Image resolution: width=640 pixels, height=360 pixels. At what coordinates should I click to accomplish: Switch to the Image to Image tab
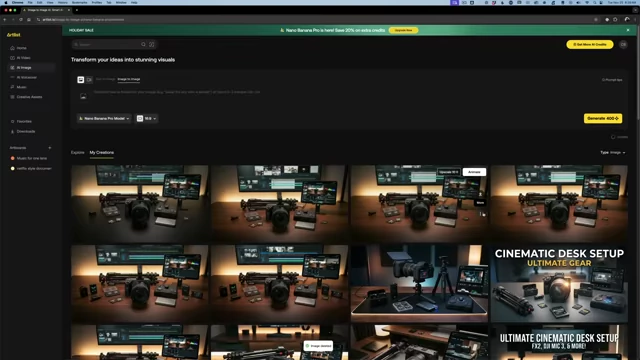click(129, 79)
